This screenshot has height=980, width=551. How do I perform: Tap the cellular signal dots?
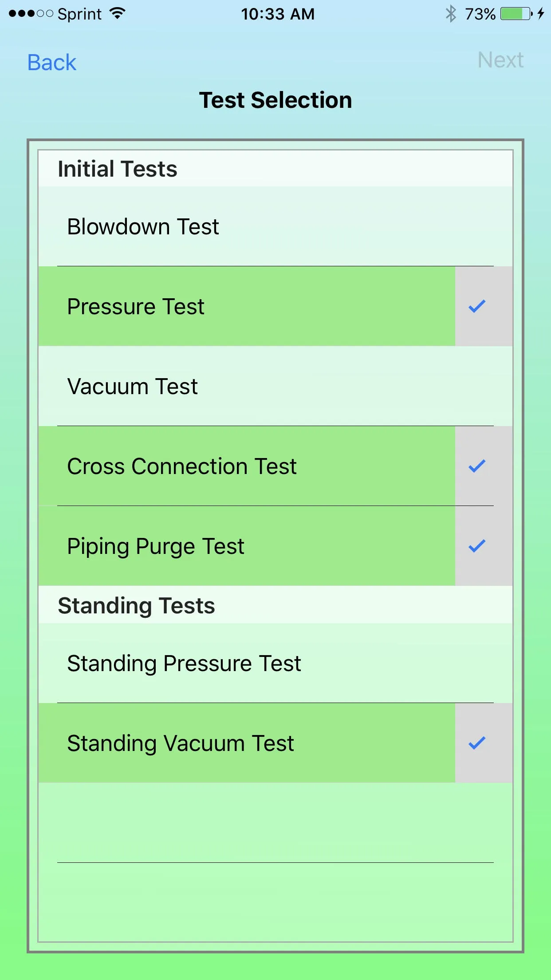coord(31,14)
